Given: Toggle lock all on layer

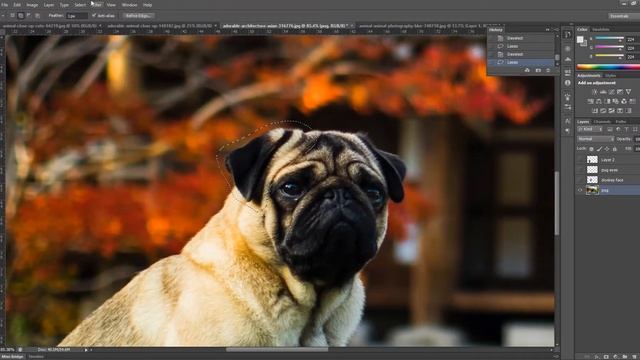Looking at the screenshot, I should pos(615,149).
